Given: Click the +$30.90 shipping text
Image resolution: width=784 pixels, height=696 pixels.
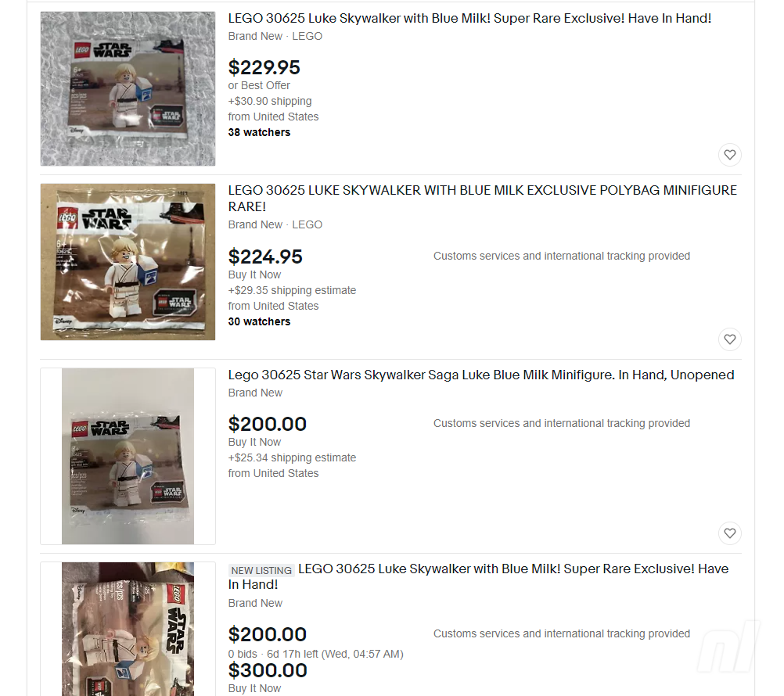Looking at the screenshot, I should click(270, 102).
